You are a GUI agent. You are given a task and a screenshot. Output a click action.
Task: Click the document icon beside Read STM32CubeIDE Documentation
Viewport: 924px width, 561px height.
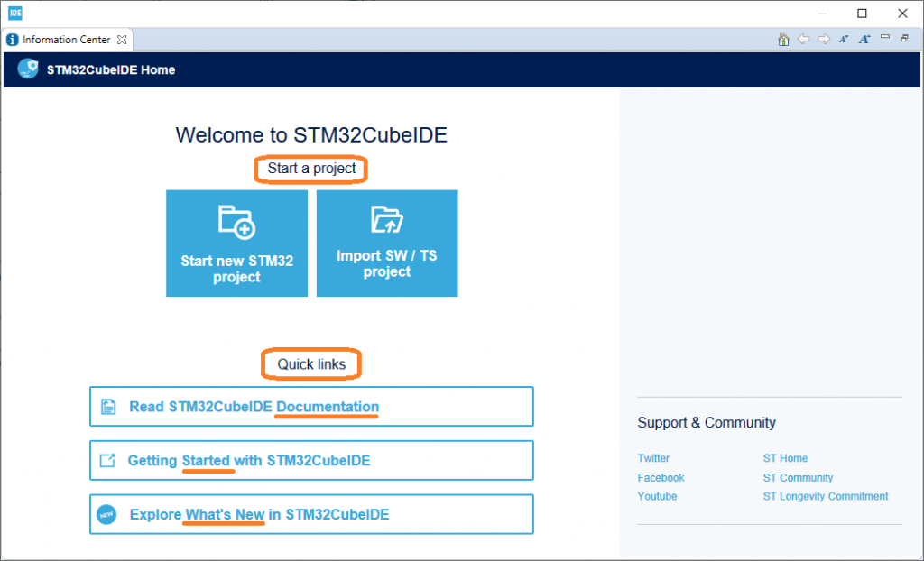[110, 406]
